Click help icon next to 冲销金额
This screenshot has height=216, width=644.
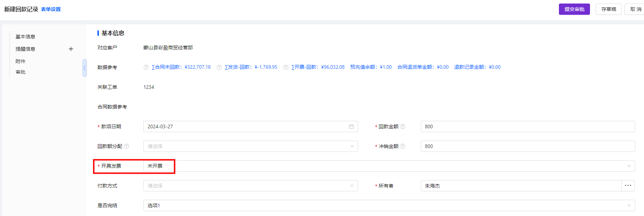click(x=403, y=146)
